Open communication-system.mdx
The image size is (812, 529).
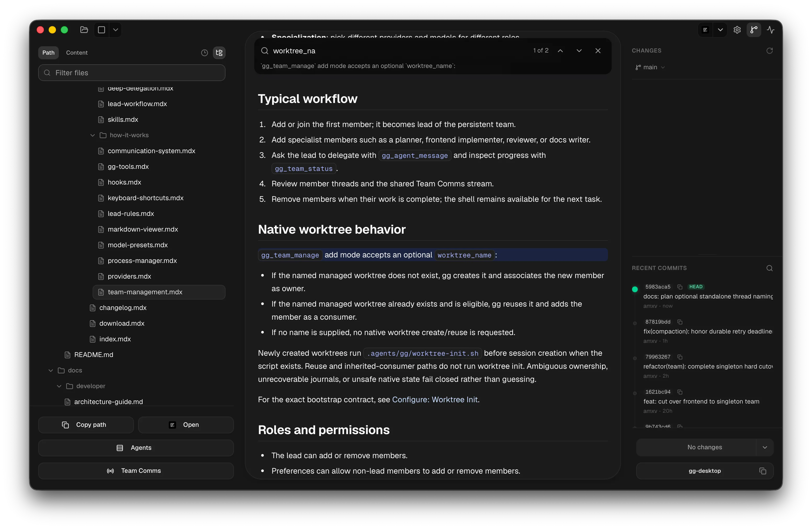[x=151, y=151]
